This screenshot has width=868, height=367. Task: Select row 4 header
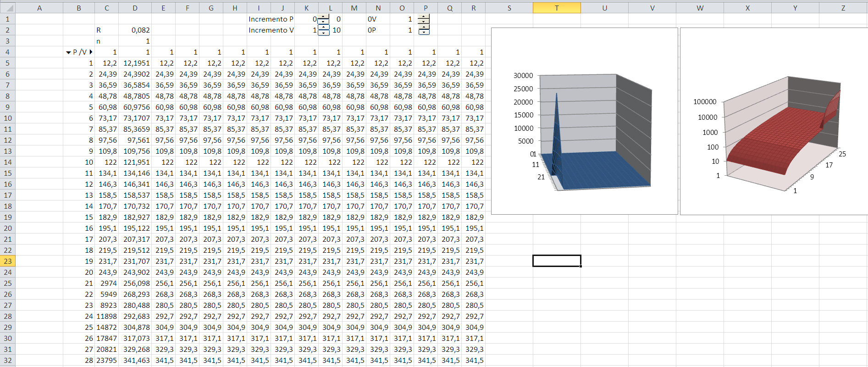(x=8, y=52)
